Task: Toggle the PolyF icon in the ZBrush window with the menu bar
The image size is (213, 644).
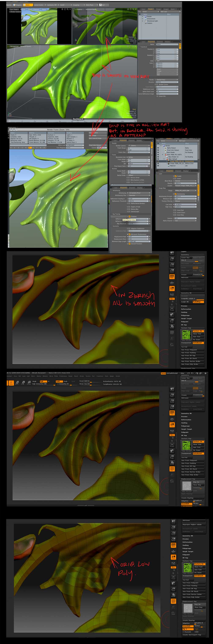Action: coord(172,469)
